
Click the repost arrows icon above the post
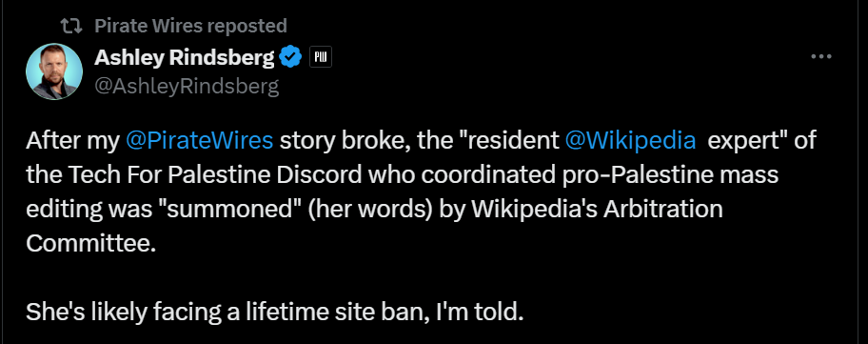[x=71, y=26]
